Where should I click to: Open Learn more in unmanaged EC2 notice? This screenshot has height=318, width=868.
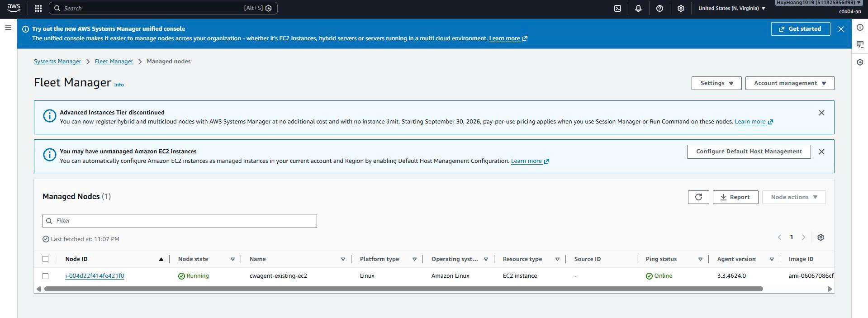530,161
